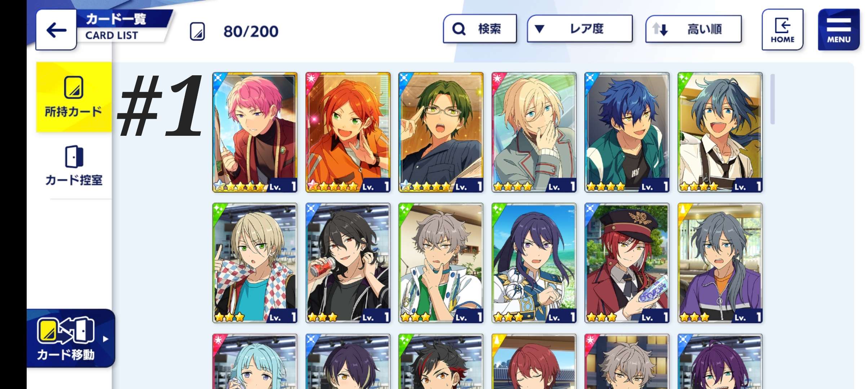868x389 pixels.
Task: Choose the blonde four-star card
Action: (x=534, y=132)
